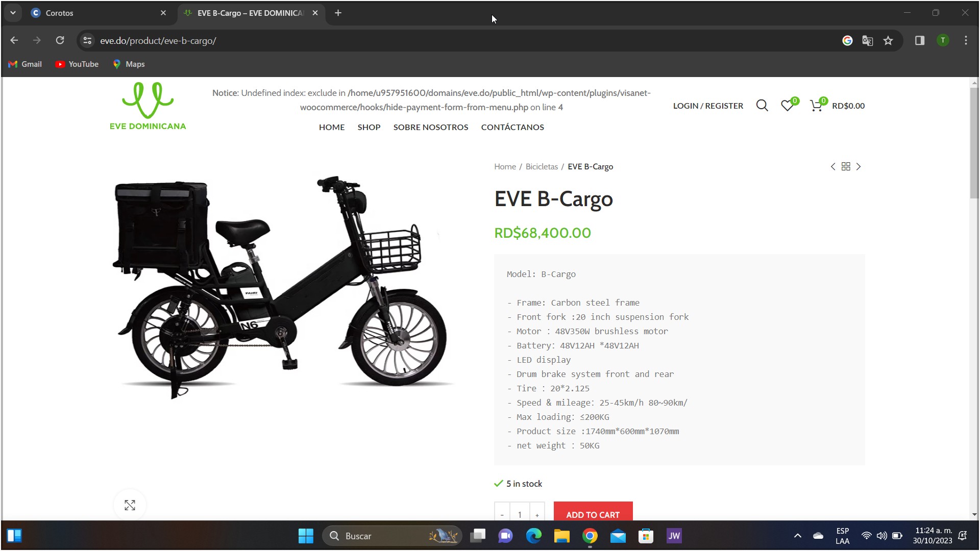The height and width of the screenshot is (551, 980).
Task: Close the EVE B-Cargo tab
Action: (315, 13)
